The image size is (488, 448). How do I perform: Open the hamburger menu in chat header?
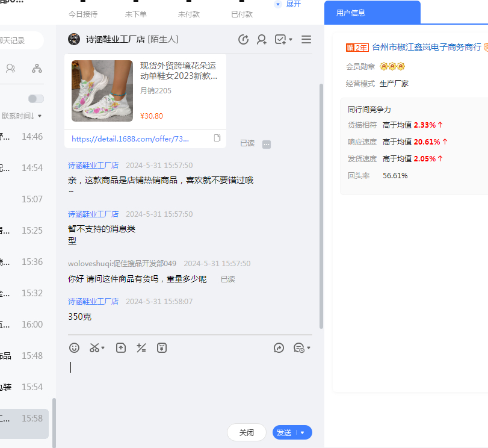tap(306, 40)
